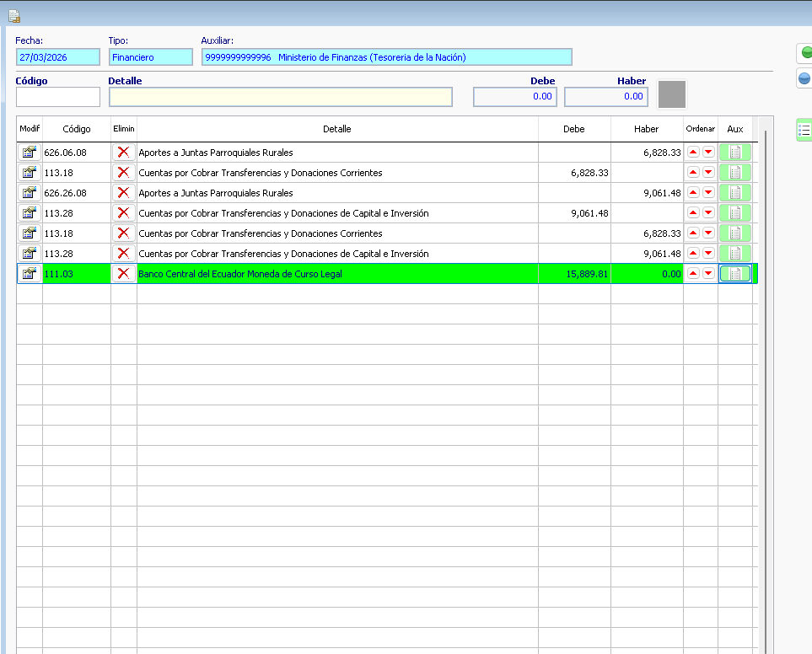Select the Tipo field showing Financiero
This screenshot has height=654, width=812.
coord(151,57)
